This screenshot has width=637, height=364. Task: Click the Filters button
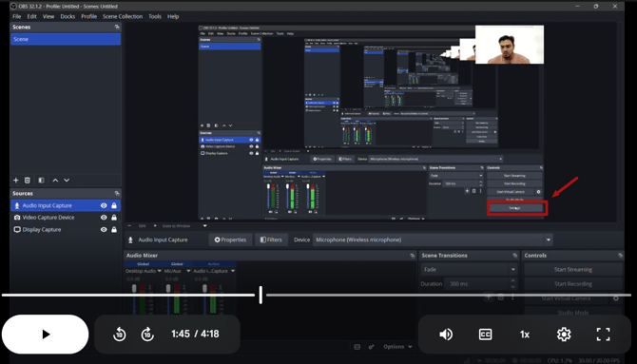[271, 239]
